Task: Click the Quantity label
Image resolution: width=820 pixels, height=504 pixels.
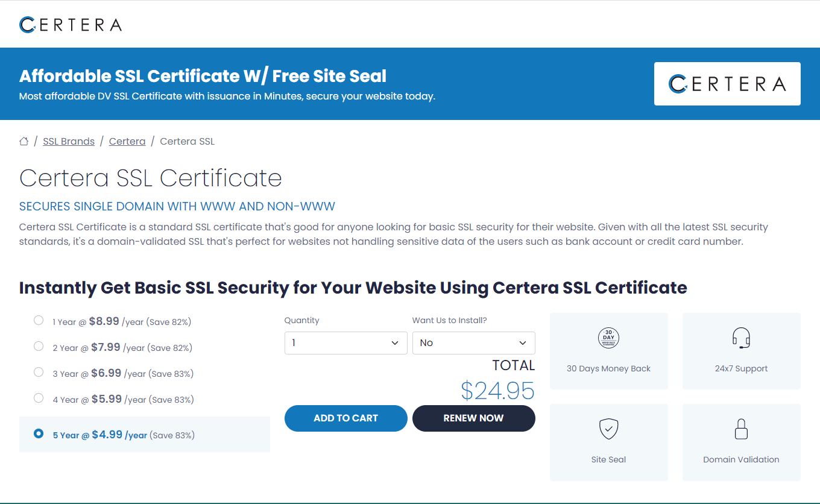Action: pyautogui.click(x=302, y=321)
